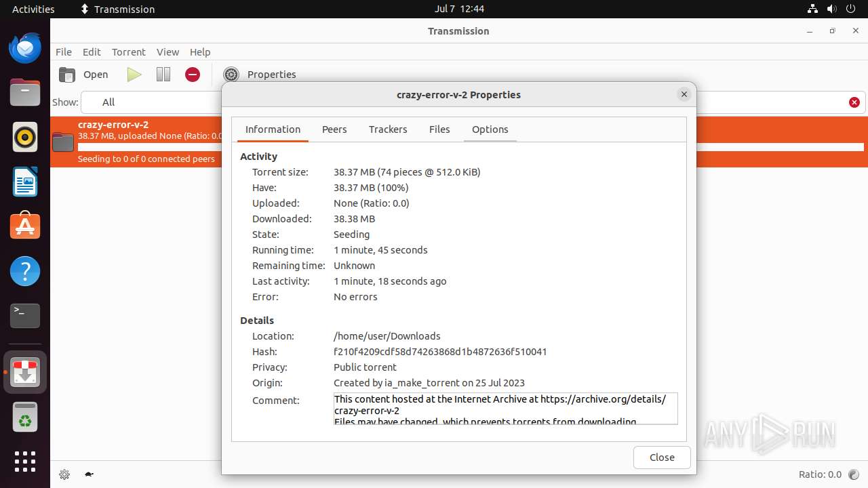Click the Privacy value Public torrent
The width and height of the screenshot is (868, 488).
[x=365, y=367]
